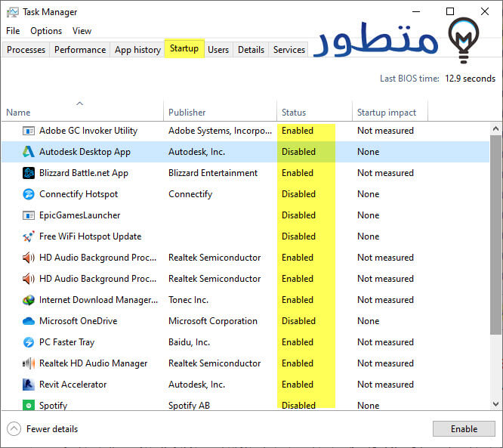Viewport: 503px width, 448px height.
Task: Switch to the Users tab
Action: (x=218, y=50)
